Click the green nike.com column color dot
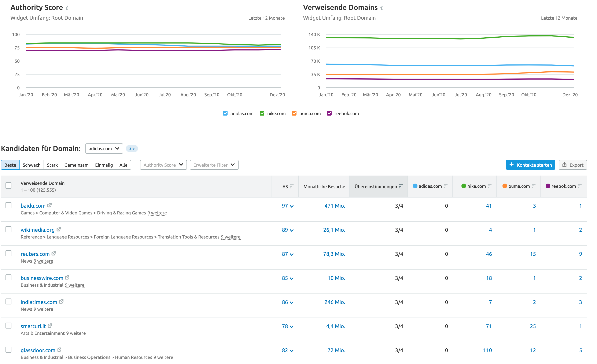This screenshot has height=364, width=597. (x=464, y=186)
